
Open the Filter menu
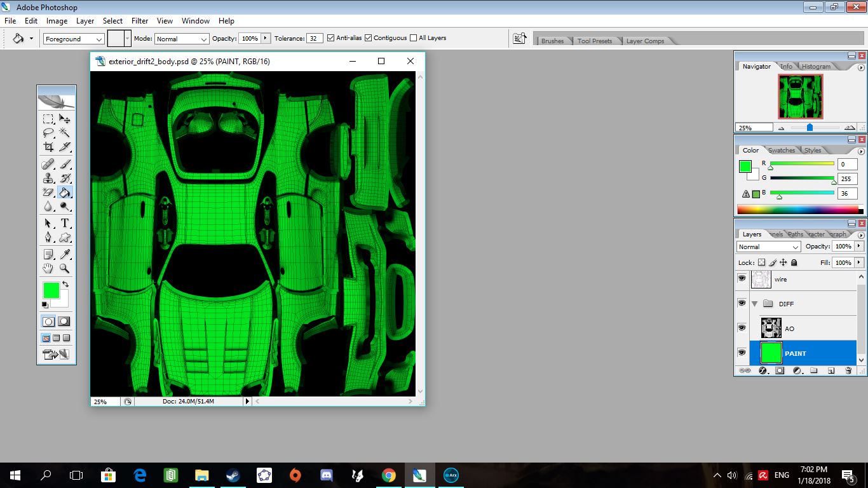pos(140,21)
